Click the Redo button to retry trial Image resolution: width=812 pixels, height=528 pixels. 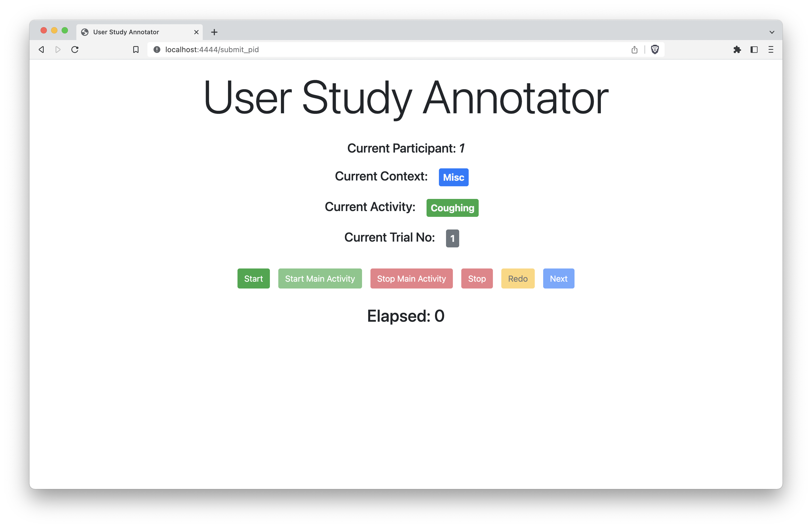(517, 278)
